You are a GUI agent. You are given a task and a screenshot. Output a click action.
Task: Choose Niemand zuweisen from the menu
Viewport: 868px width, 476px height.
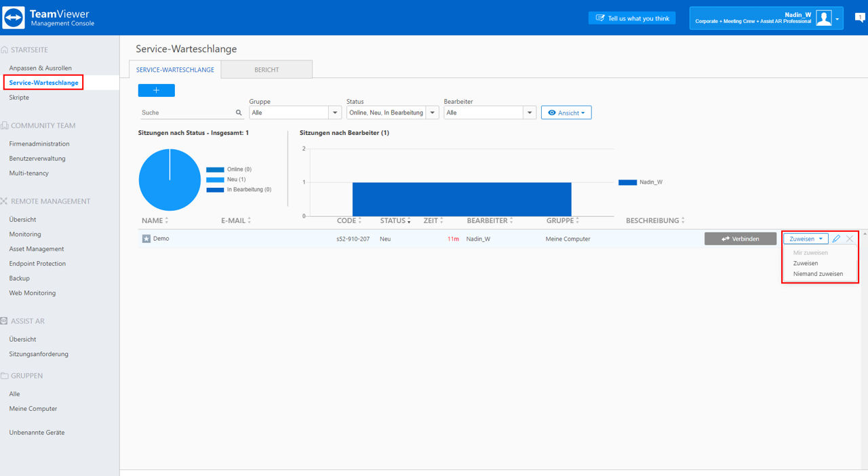click(818, 274)
